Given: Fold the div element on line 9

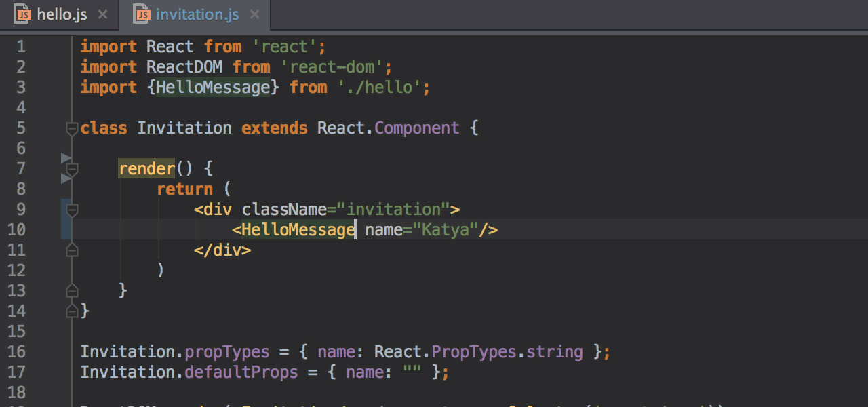Looking at the screenshot, I should pos(72,210).
